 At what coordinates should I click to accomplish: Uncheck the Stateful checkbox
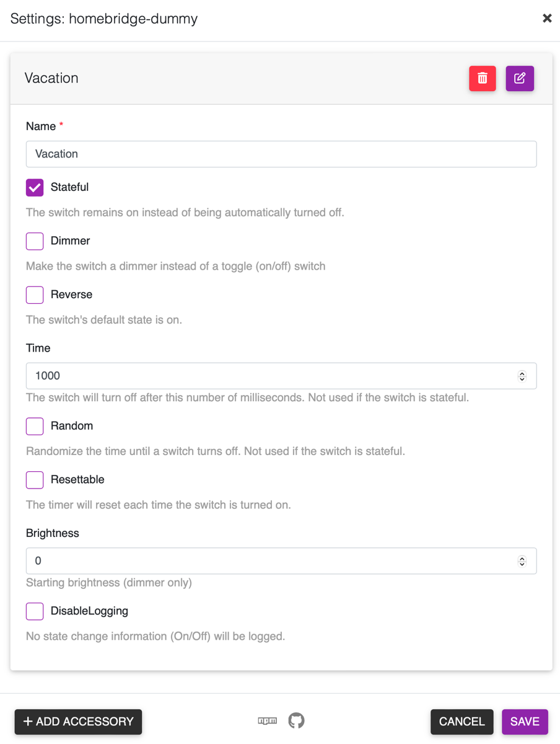click(x=35, y=187)
